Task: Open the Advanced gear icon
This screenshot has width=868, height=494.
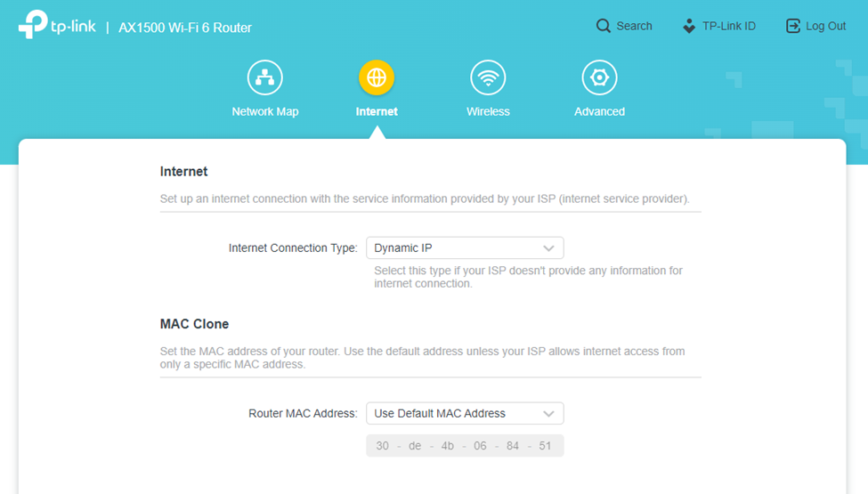Action: [599, 78]
